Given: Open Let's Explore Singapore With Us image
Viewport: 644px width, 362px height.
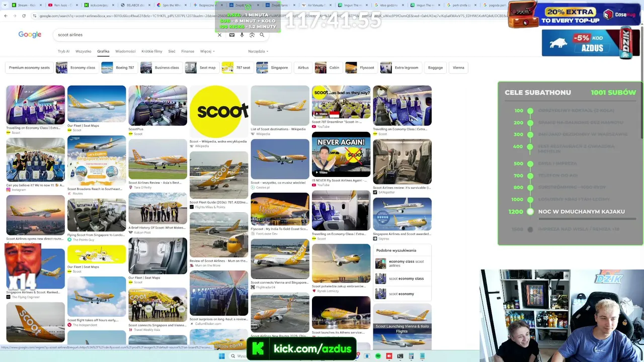Looking at the screenshot, I should [x=97, y=160].
